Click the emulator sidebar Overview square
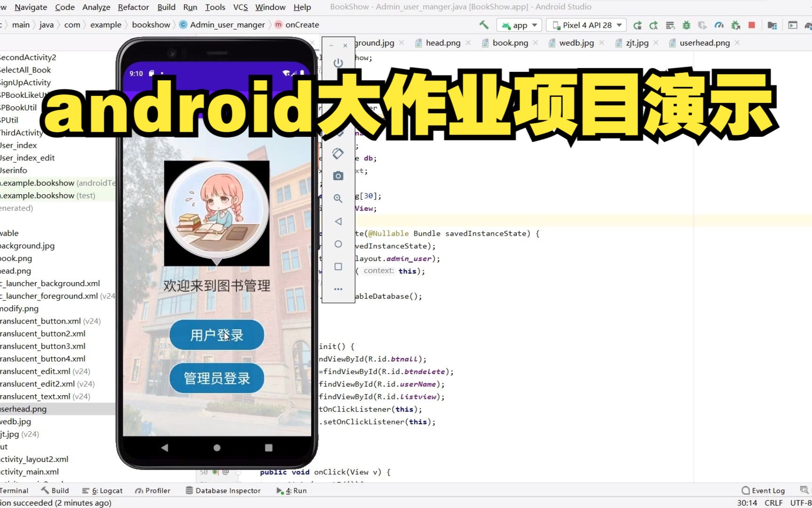 [338, 267]
